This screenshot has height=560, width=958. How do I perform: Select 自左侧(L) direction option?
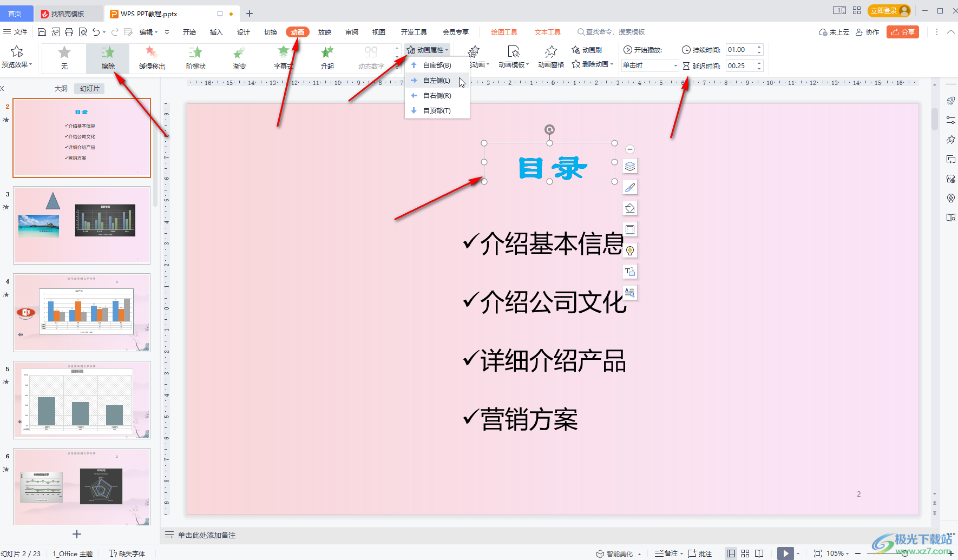click(x=437, y=80)
